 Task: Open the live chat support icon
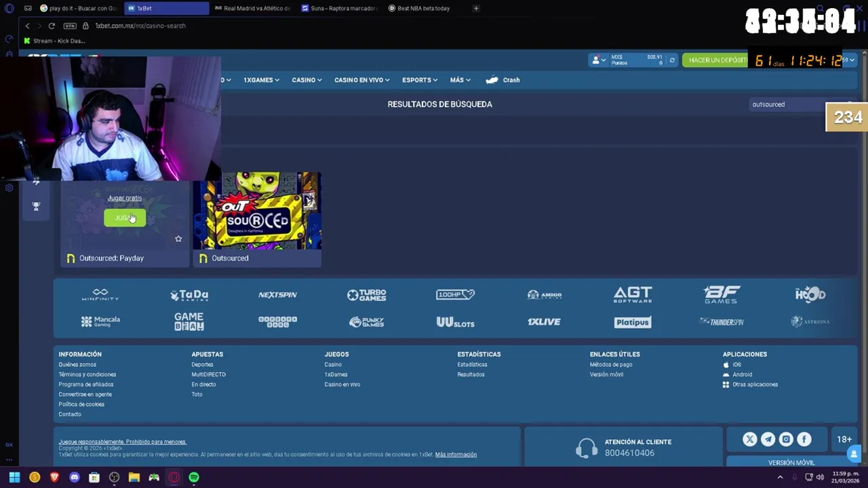tap(854, 454)
